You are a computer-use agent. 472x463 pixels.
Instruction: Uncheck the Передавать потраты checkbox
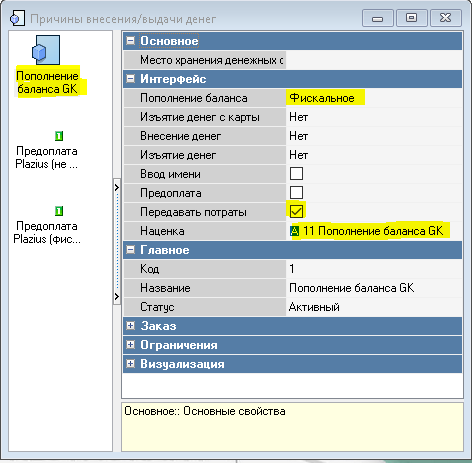click(296, 211)
